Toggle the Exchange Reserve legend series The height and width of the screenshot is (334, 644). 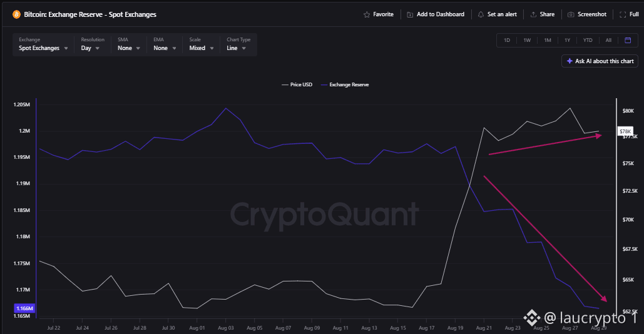[x=345, y=84]
